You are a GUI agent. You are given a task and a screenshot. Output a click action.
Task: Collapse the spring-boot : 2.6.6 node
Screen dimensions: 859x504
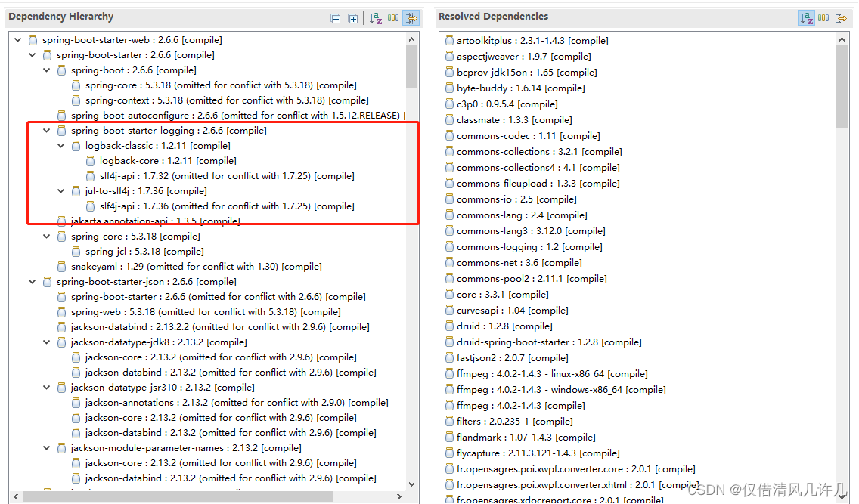click(47, 70)
